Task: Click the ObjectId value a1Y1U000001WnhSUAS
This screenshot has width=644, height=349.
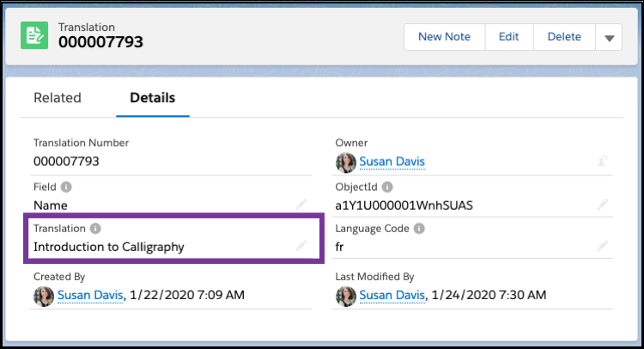Action: (x=404, y=205)
